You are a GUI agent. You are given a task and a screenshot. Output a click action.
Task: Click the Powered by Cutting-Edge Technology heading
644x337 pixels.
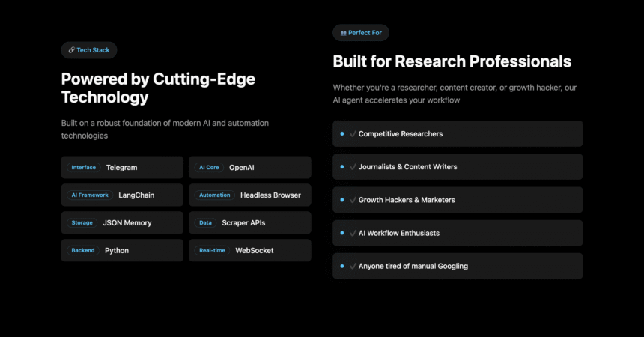pos(158,88)
